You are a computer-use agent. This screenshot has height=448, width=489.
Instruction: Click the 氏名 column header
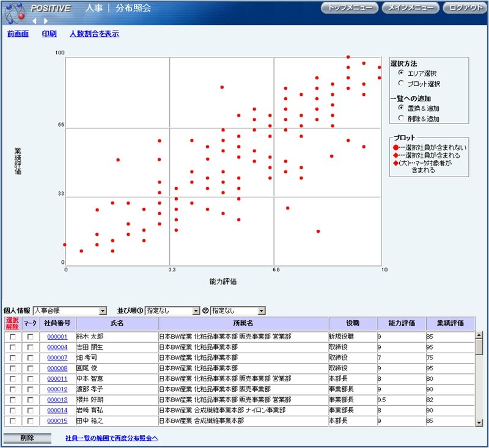pos(117,323)
